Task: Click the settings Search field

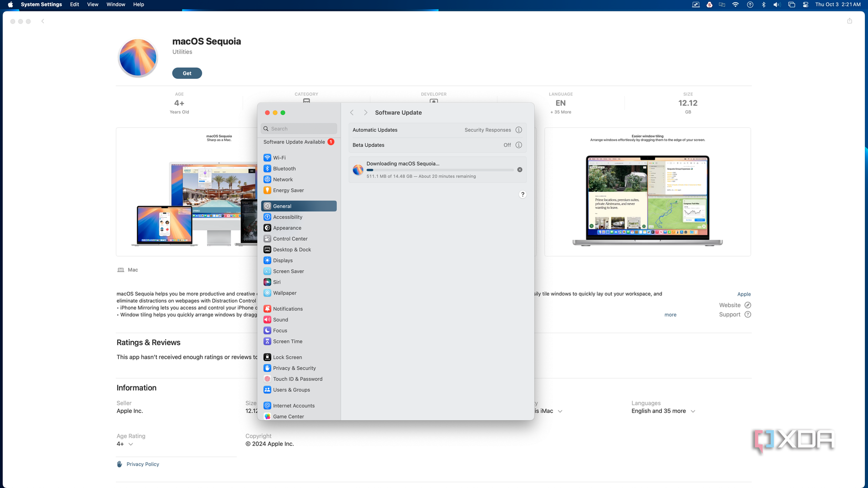Action: [299, 129]
